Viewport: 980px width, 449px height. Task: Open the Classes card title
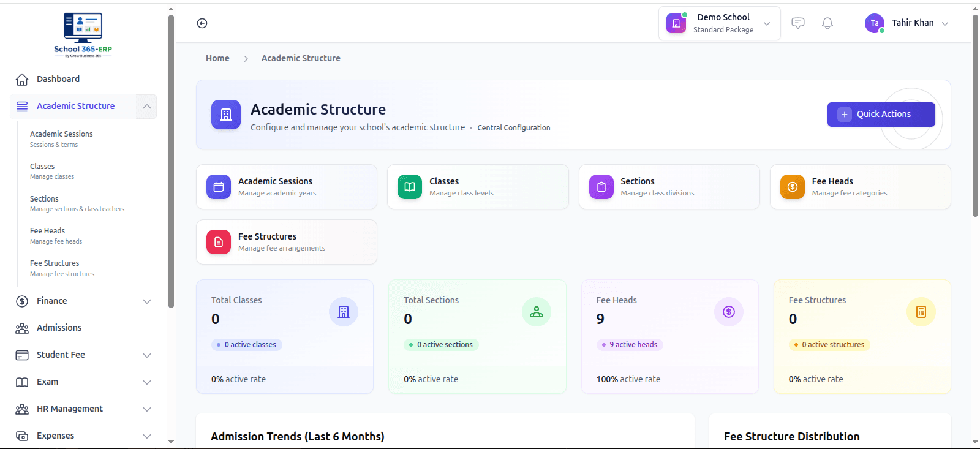[x=444, y=181]
